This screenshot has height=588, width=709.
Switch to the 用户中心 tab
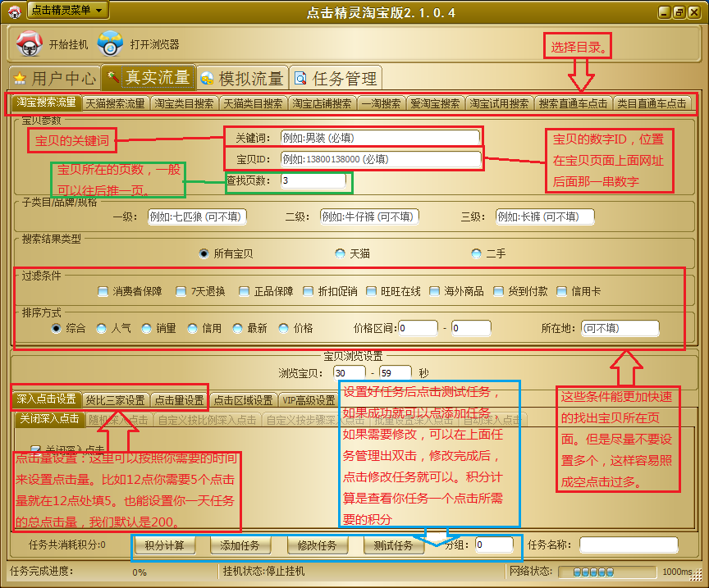coord(56,78)
